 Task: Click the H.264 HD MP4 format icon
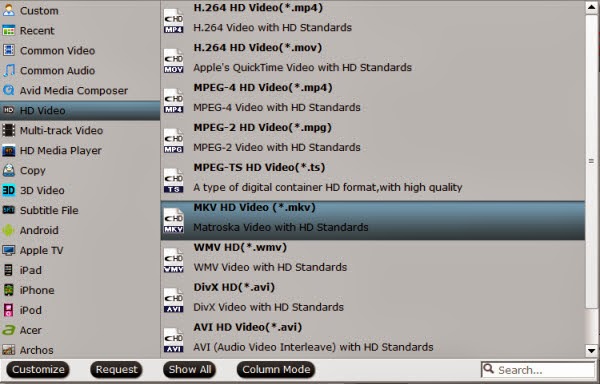(174, 21)
